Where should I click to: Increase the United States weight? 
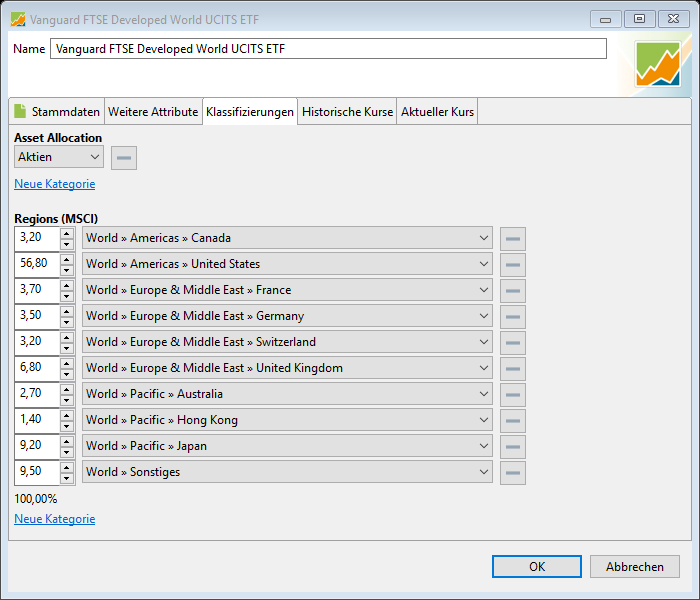point(67,259)
